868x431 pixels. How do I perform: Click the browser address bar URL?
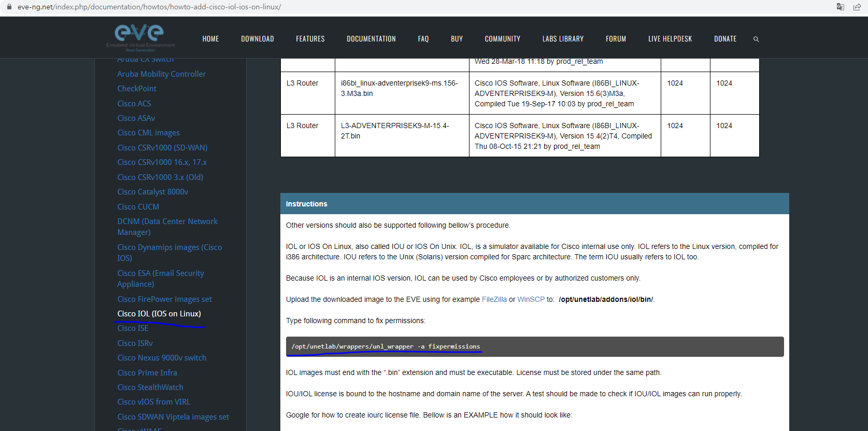pyautogui.click(x=149, y=7)
